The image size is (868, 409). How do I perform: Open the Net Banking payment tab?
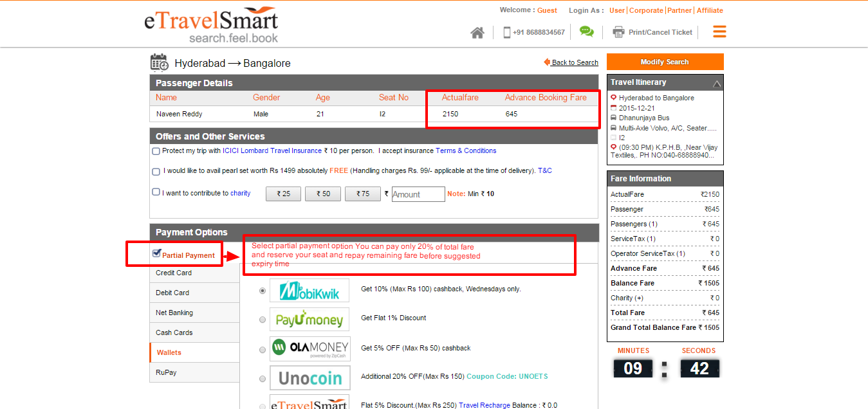click(x=174, y=313)
